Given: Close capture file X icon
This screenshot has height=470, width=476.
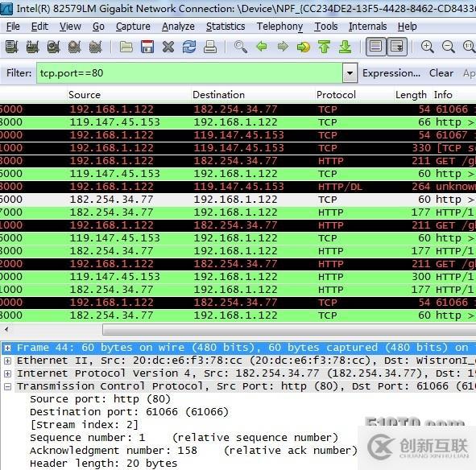Looking at the screenshot, I should [168, 47].
